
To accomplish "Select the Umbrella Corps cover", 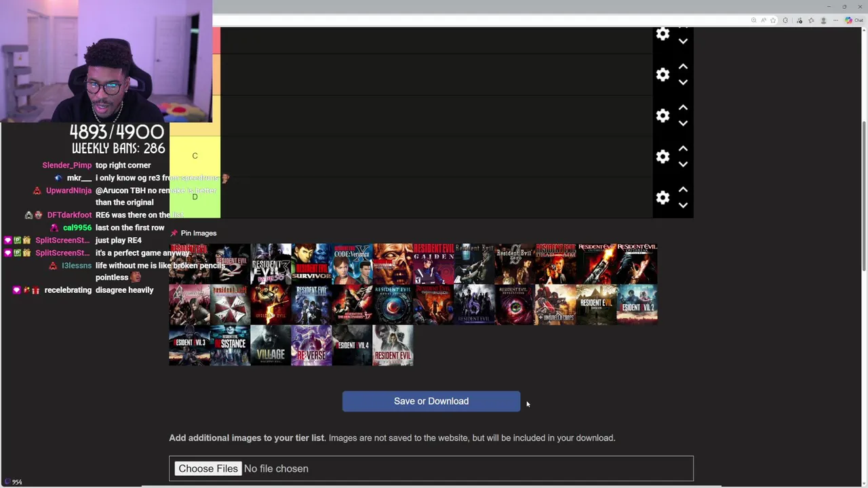I will coord(555,304).
